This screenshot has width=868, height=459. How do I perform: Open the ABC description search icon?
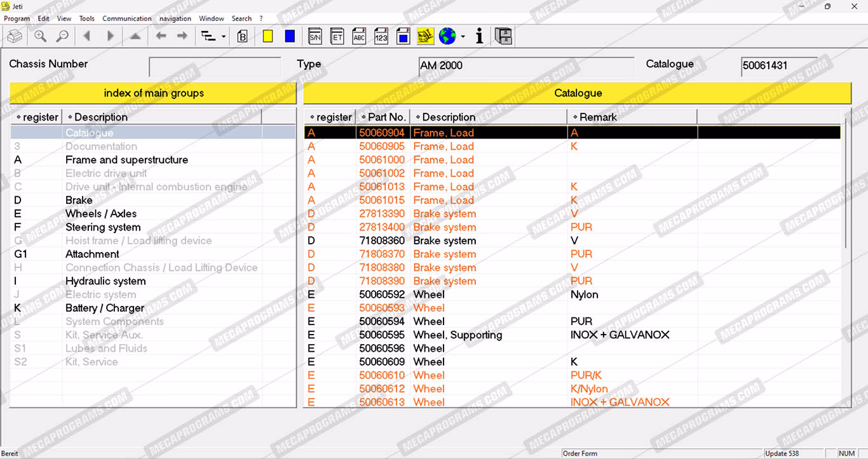pos(359,37)
